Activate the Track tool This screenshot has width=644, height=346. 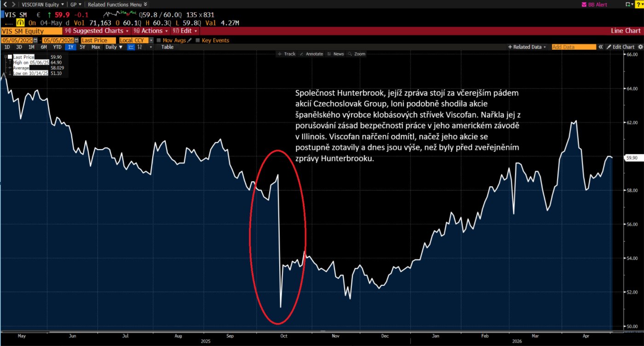coord(287,54)
